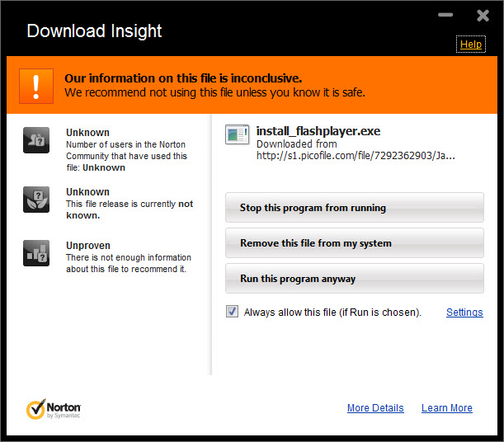The height and width of the screenshot is (442, 504).
Task: Click the file release unknown icon
Action: point(36,200)
